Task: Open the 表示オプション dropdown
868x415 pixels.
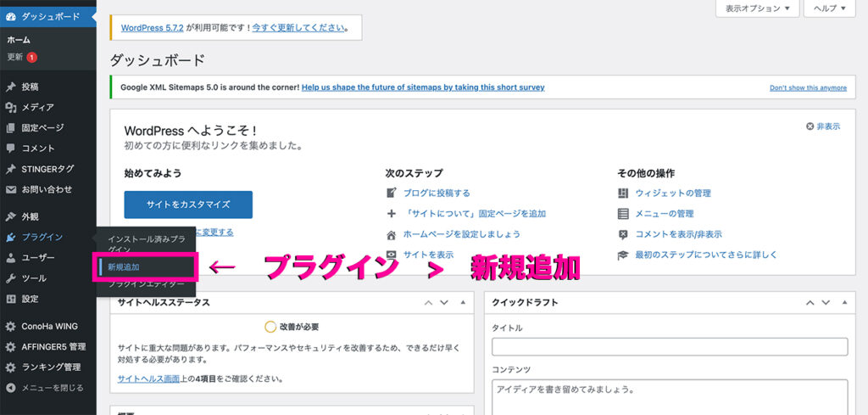Action: click(757, 8)
